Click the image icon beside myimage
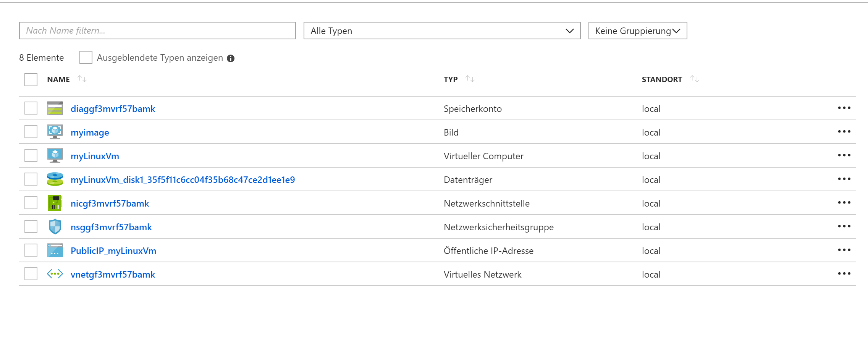The width and height of the screenshot is (868, 349). [x=55, y=132]
